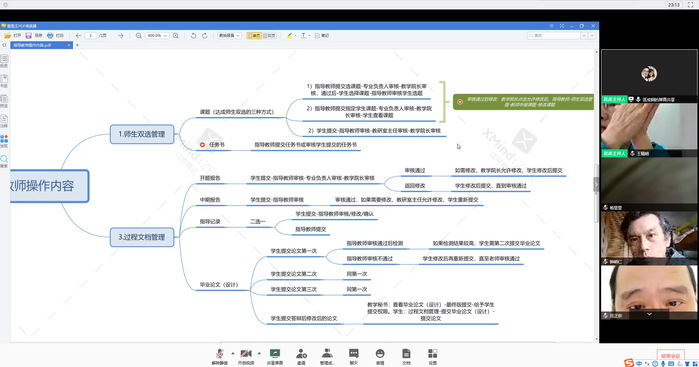Image resolution: width=699 pixels, height=367 pixels.
Task: Open the manage members icon
Action: click(x=327, y=356)
